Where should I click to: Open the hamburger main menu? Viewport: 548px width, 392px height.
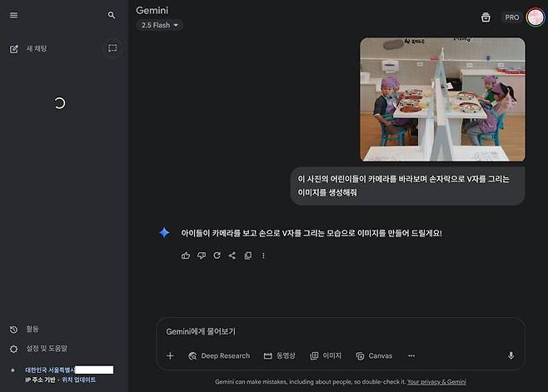(x=13, y=15)
